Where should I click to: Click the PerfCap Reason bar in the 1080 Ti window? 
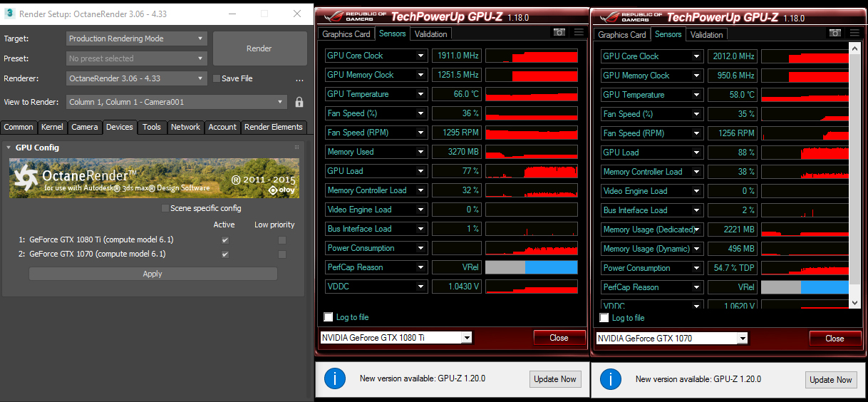[x=532, y=267]
